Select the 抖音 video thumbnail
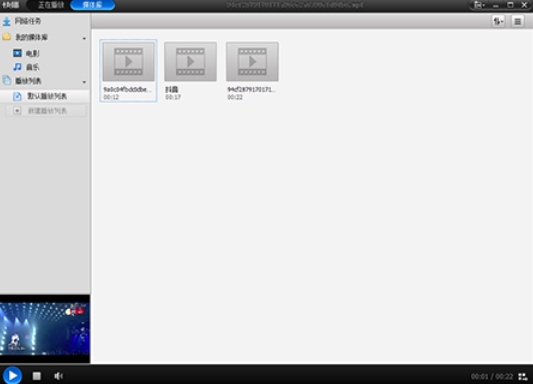The image size is (533, 384). point(190,71)
